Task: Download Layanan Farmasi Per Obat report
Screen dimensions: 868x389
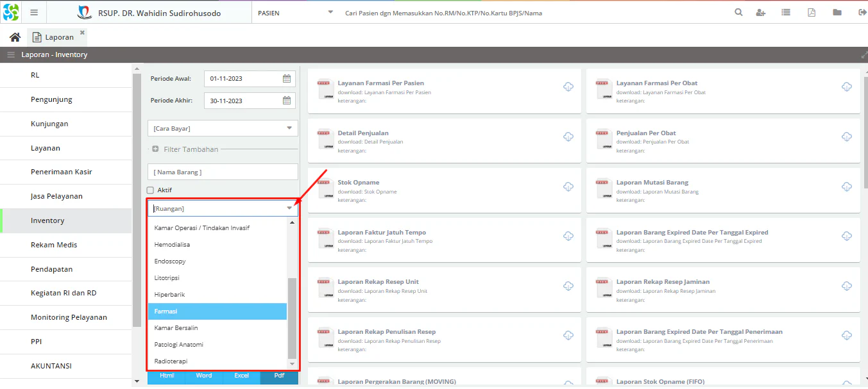Action: (x=846, y=87)
